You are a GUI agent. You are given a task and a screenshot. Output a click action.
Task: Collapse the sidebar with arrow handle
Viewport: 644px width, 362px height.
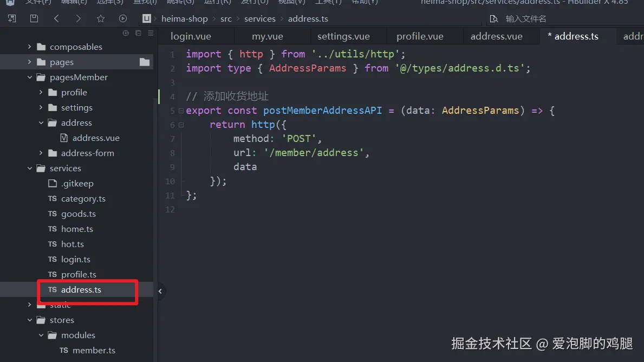pos(160,292)
